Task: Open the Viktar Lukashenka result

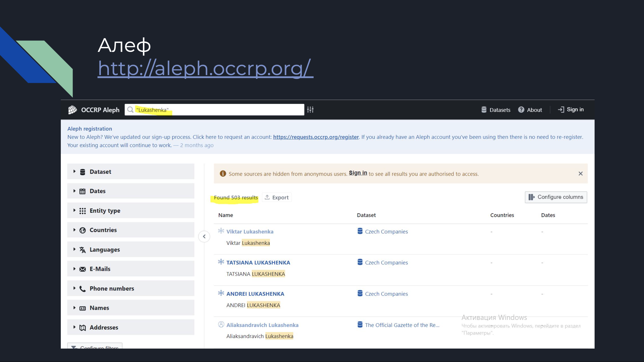Action: tap(250, 232)
